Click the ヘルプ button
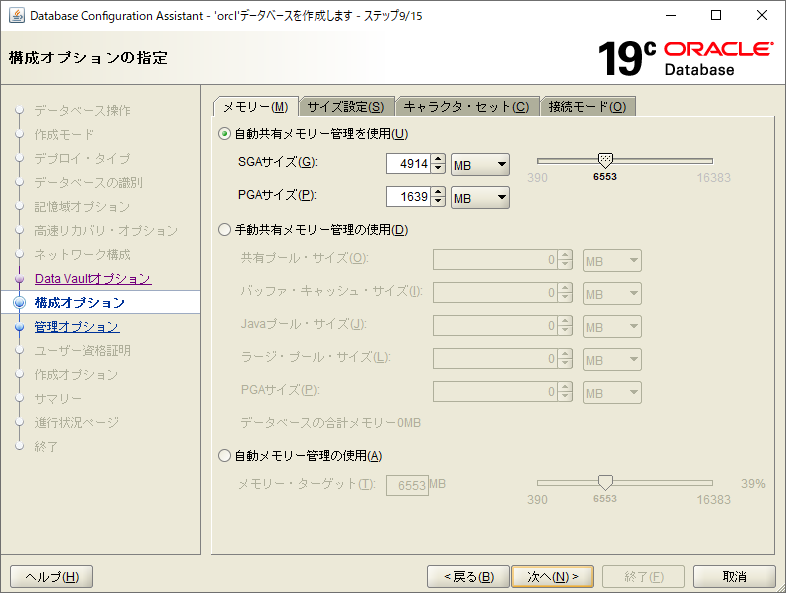 [x=52, y=576]
